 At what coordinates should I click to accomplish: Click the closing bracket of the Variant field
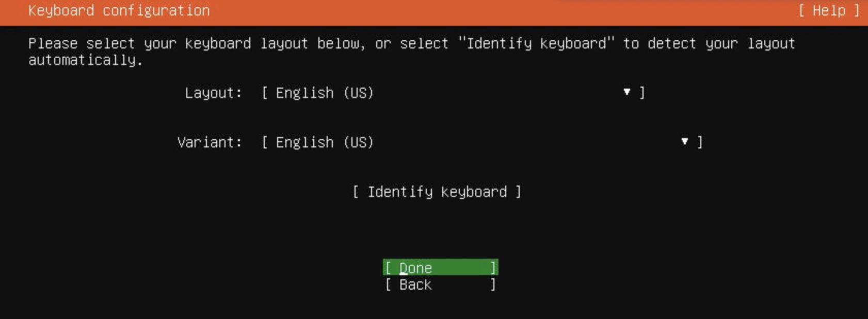(x=700, y=142)
